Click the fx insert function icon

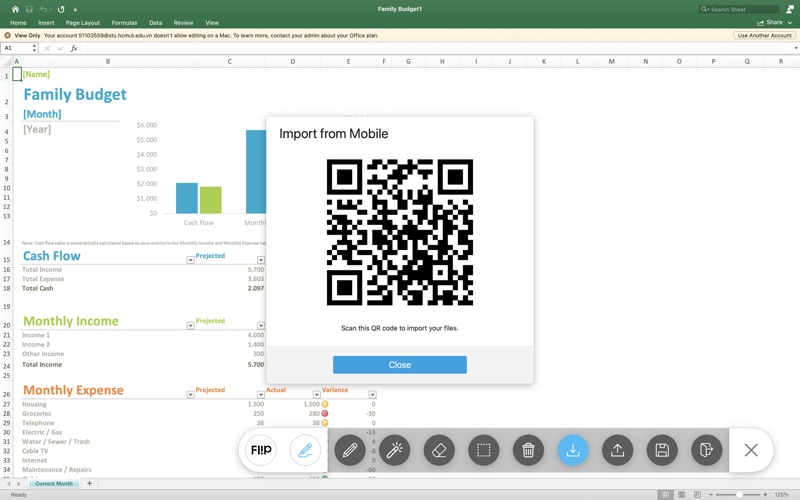click(x=74, y=48)
